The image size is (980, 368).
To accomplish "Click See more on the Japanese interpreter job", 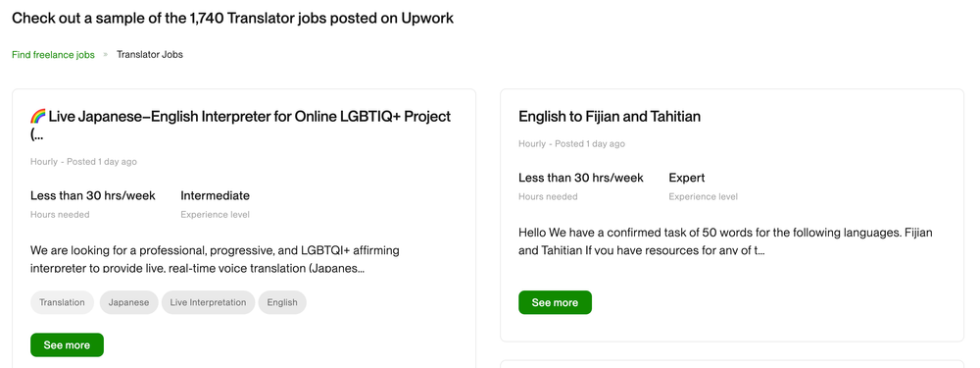I will point(67,344).
